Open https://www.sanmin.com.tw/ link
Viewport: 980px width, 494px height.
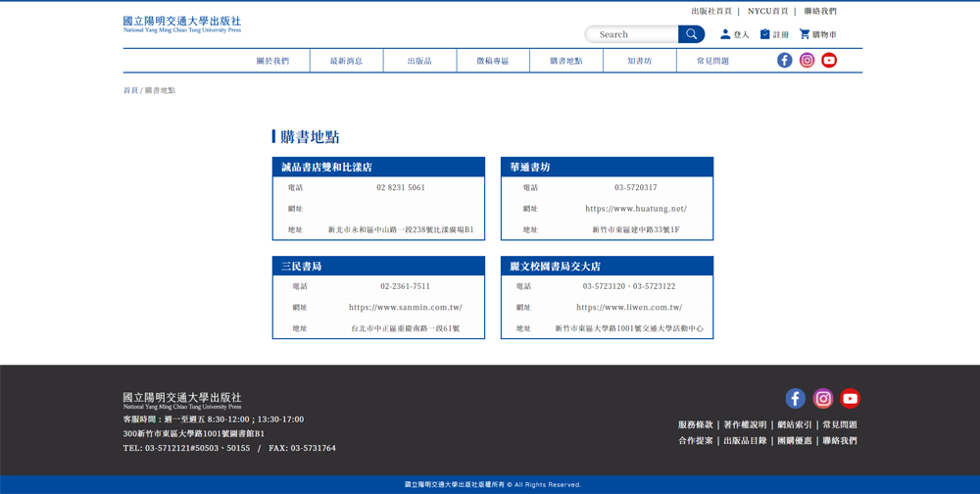pyautogui.click(x=405, y=308)
